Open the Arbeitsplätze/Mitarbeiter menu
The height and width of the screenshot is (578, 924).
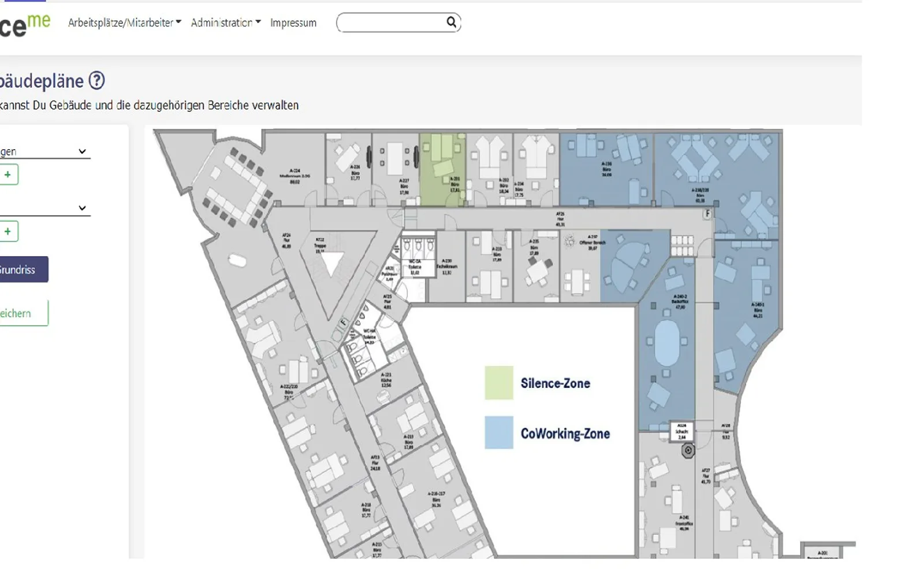click(x=124, y=23)
